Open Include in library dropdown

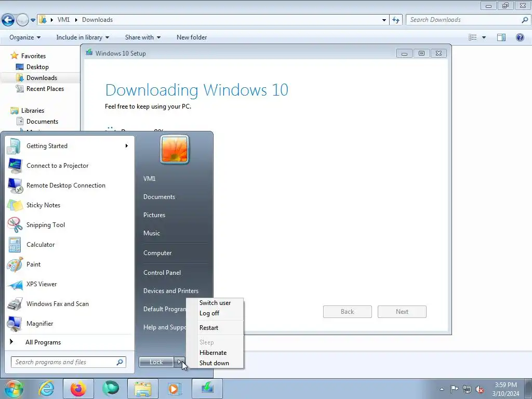83,37
